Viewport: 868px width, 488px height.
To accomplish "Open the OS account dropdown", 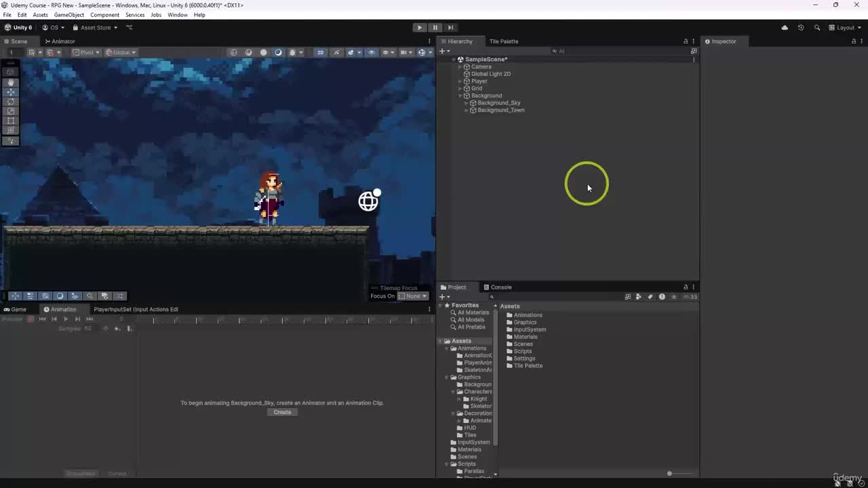I will coord(54,28).
